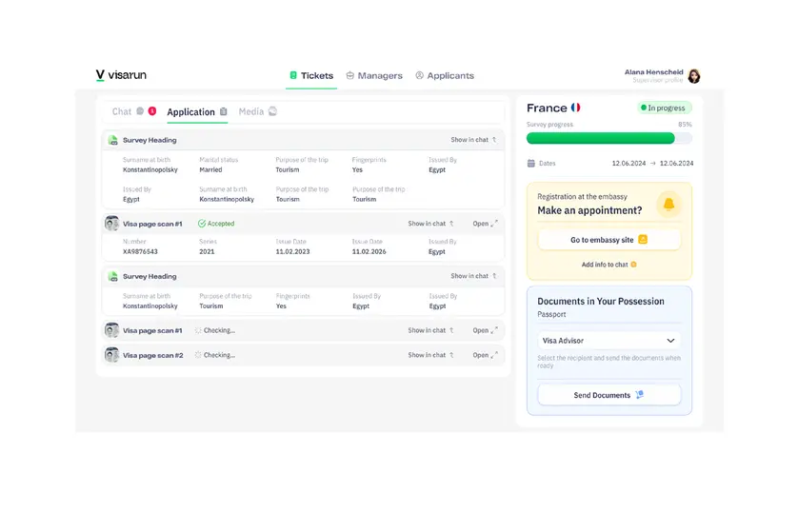Click the Make an appointment? heading
Image resolution: width=798 pixels, height=532 pixels.
(x=589, y=210)
